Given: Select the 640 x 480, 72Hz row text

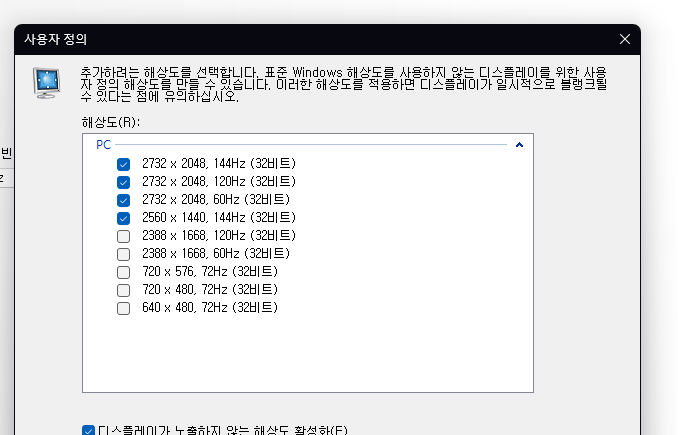Looking at the screenshot, I should 210,308.
